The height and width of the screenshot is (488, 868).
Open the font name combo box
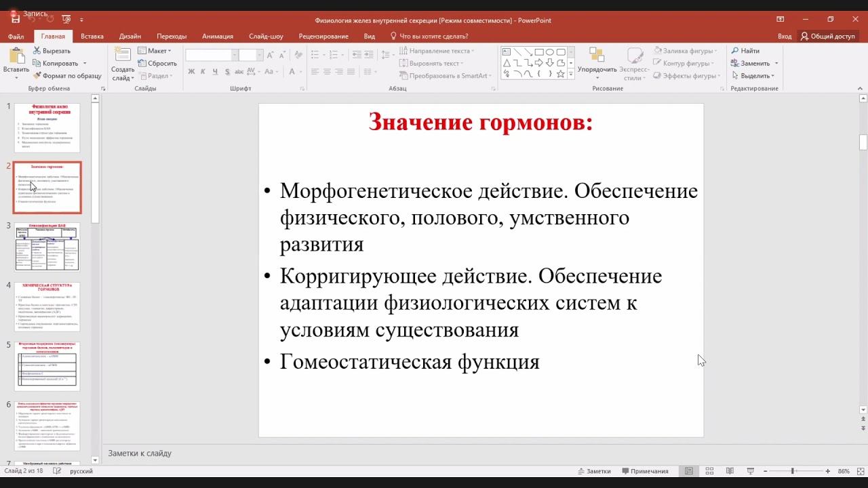(212, 55)
